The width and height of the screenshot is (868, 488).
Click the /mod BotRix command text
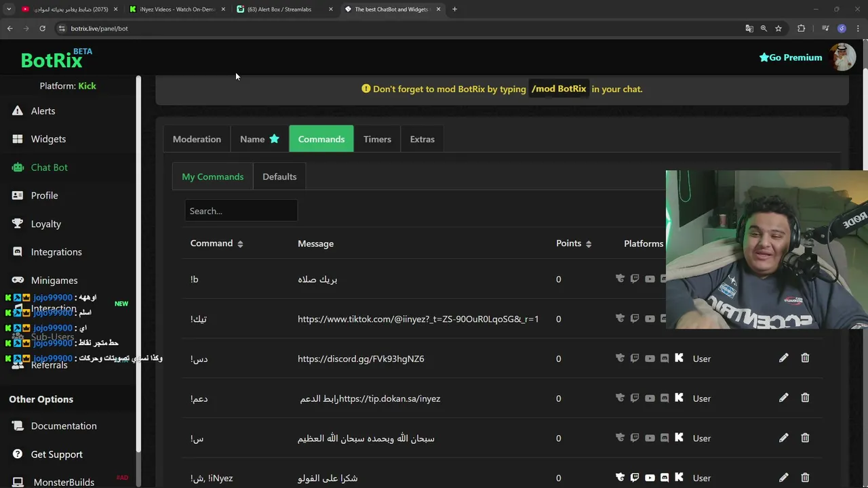pyautogui.click(x=559, y=89)
